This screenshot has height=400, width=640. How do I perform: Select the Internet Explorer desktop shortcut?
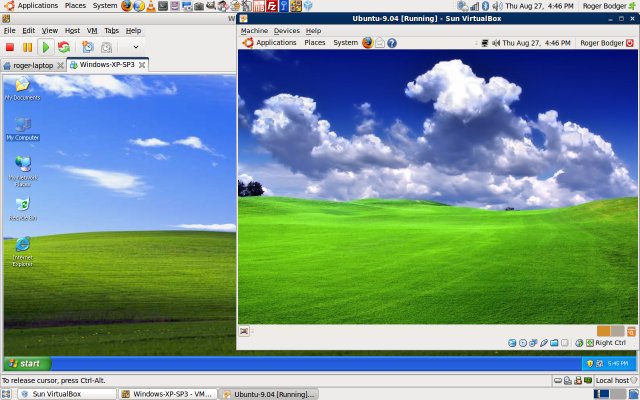coord(22,251)
